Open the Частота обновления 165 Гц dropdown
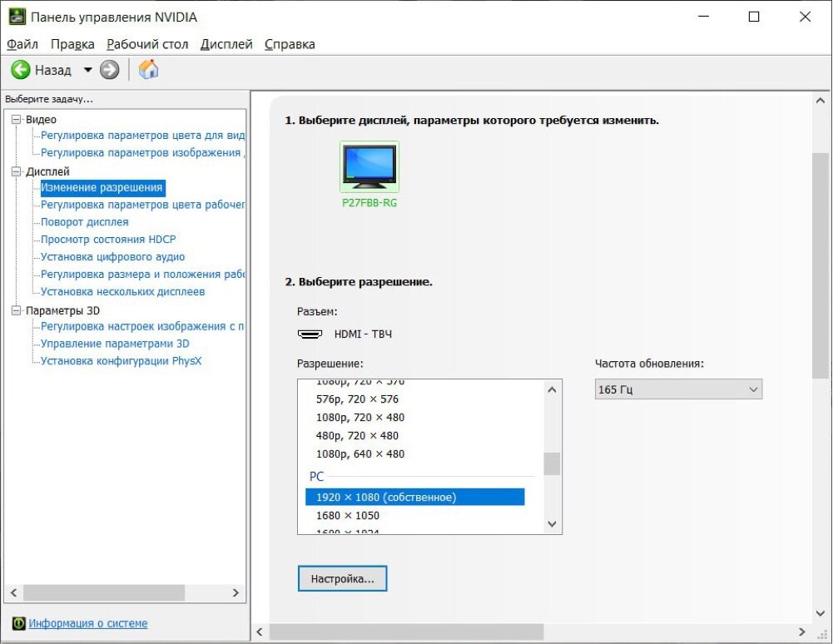The width and height of the screenshot is (833, 644). coord(678,389)
